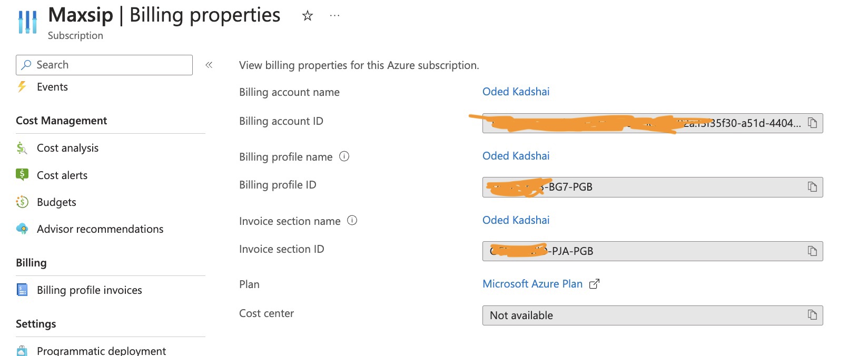
Task: Click the green Cost alerts icon
Action: pyautogui.click(x=22, y=174)
